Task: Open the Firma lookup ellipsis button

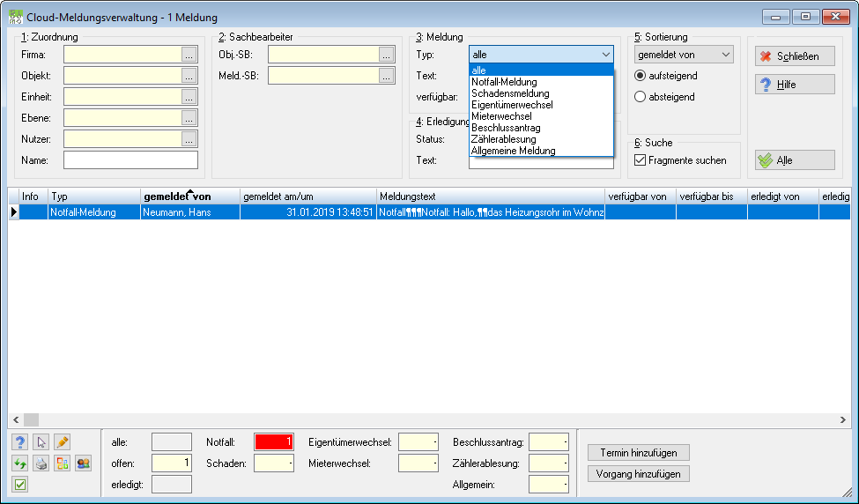Action: pyautogui.click(x=189, y=55)
